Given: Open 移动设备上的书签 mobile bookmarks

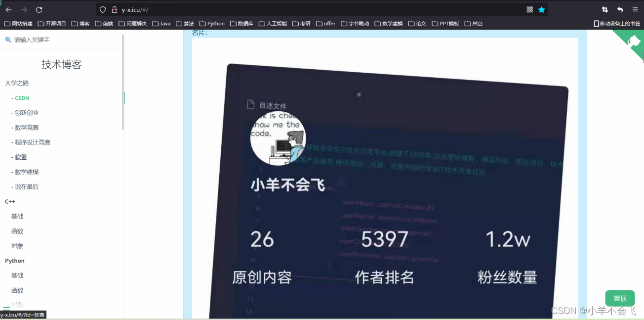Looking at the screenshot, I should [617, 23].
